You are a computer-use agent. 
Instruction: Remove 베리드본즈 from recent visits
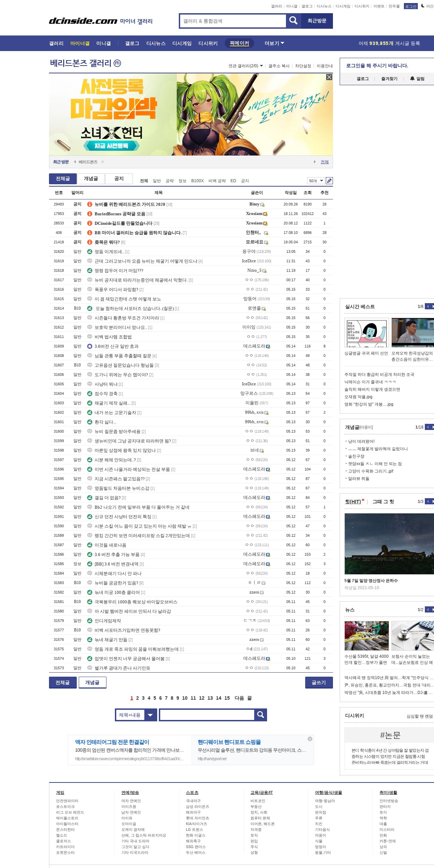point(102,162)
